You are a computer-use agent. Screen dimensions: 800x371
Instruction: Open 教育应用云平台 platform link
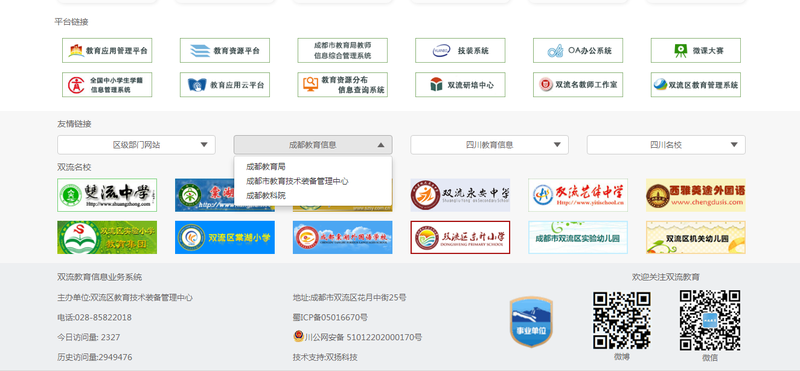click(224, 85)
